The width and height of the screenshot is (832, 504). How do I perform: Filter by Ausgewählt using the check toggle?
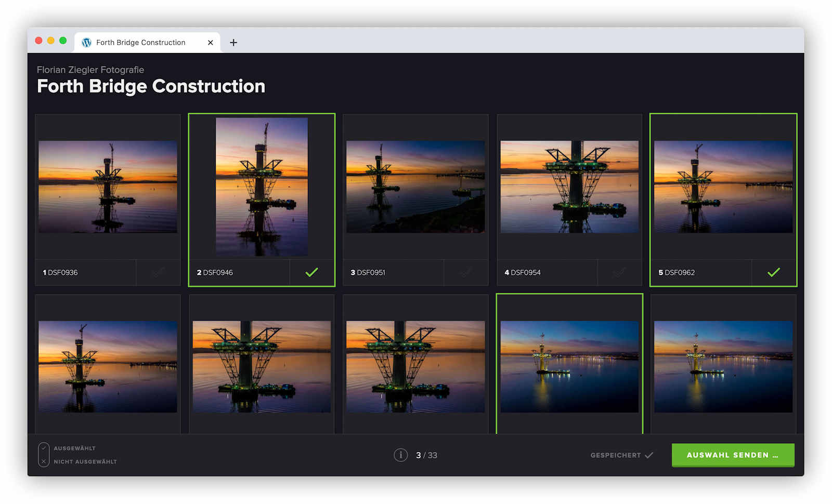coord(44,448)
